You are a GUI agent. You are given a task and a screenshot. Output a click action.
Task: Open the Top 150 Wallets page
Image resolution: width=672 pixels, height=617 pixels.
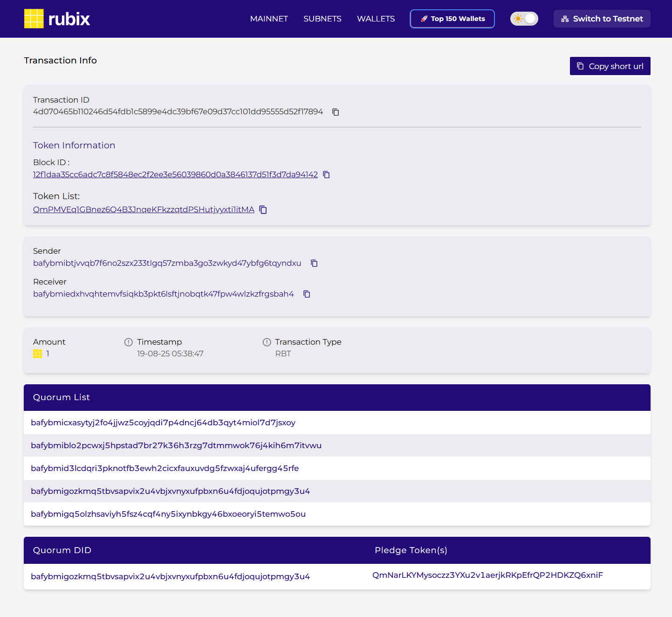coord(452,19)
